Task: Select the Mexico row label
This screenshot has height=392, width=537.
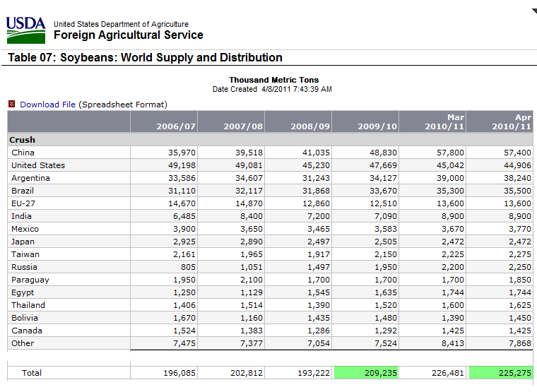Action: [25, 229]
